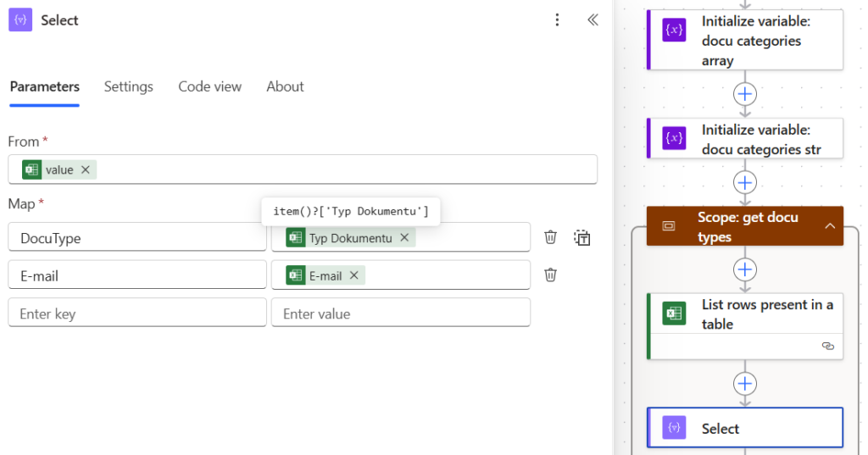Switch to the Parameters tab

(x=45, y=87)
